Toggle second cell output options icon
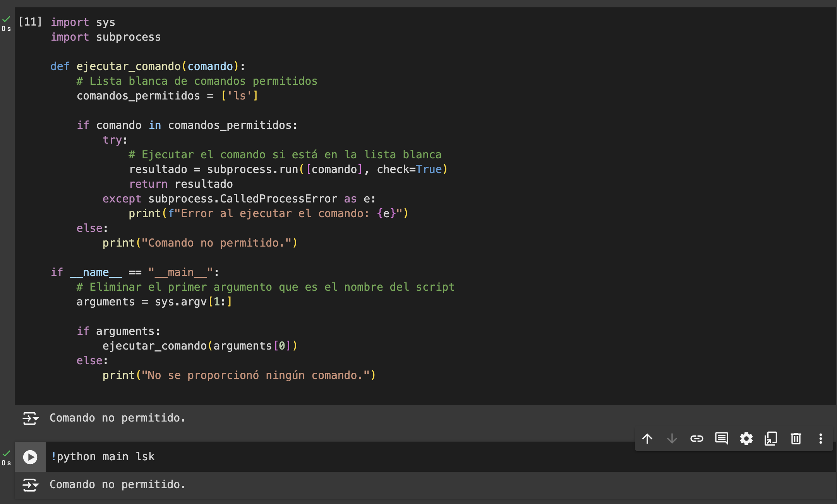 [x=31, y=485]
